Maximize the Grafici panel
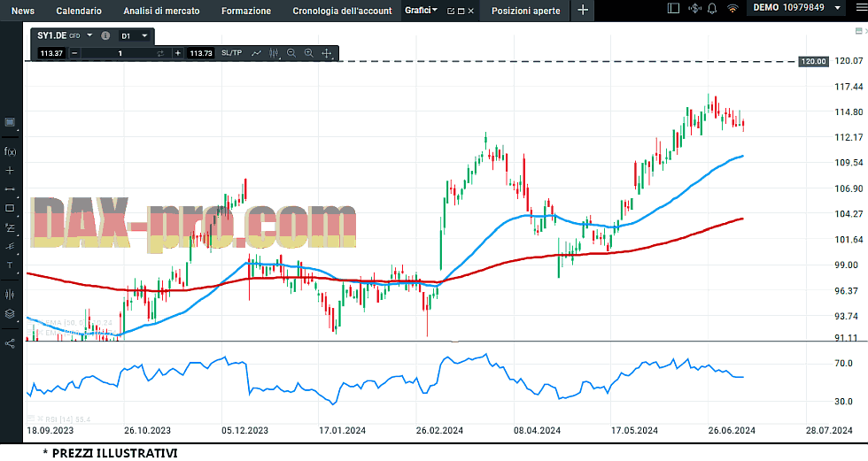The height and width of the screenshot is (461, 868). pos(461,11)
